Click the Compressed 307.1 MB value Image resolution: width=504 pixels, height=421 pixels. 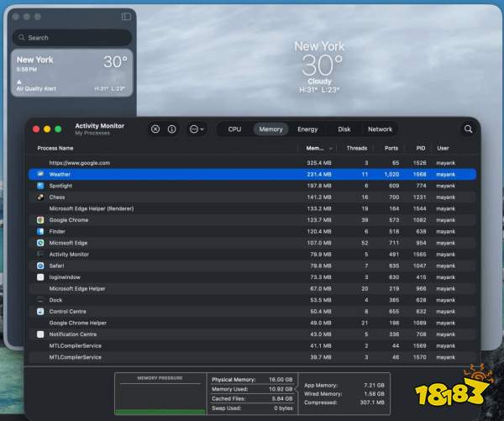(x=372, y=403)
